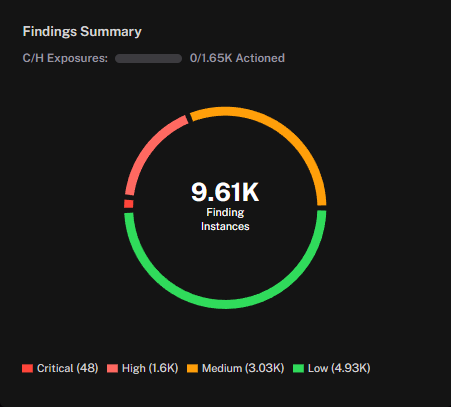The width and height of the screenshot is (451, 407).
Task: Click the C/H Exposures label
Action: tap(65, 58)
